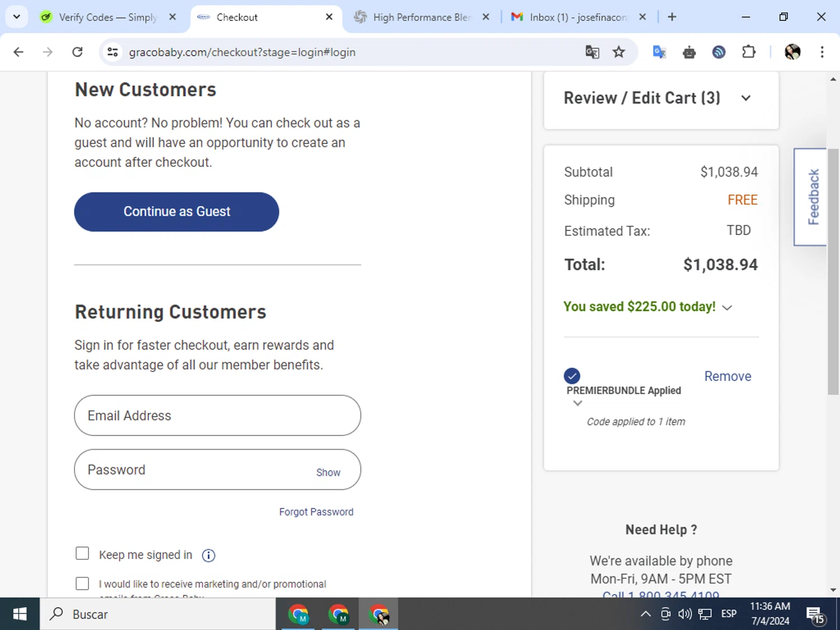The width and height of the screenshot is (840, 630).
Task: Remove the PREMIERBUNDLE promo code
Action: [x=727, y=376]
